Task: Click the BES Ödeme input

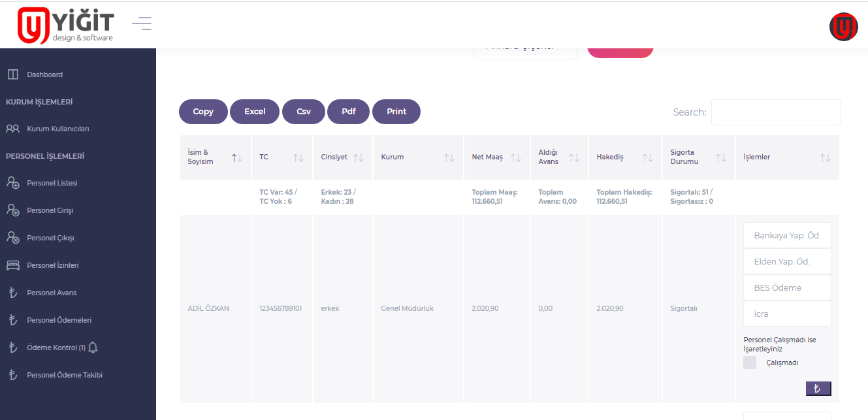Action: click(787, 287)
